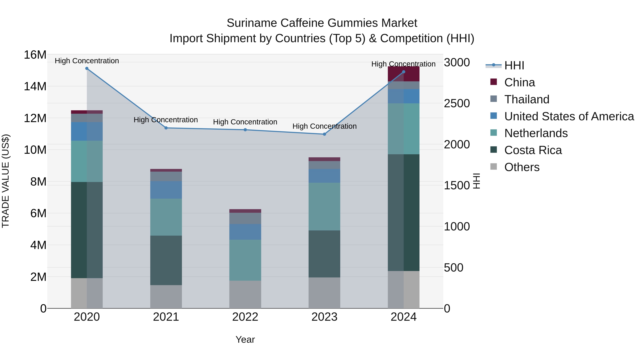Click the chart title 'Suriname Caffeine Gummies Market'

(x=322, y=23)
